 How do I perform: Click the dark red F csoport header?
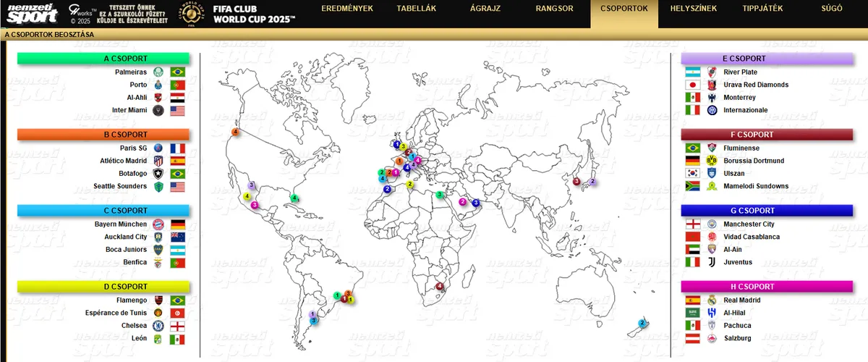coord(767,135)
